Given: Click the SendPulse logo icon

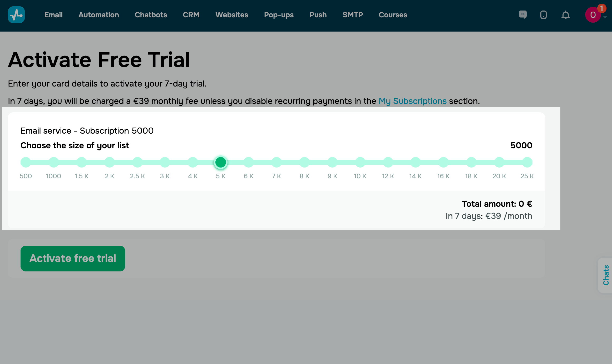Looking at the screenshot, I should tap(16, 15).
